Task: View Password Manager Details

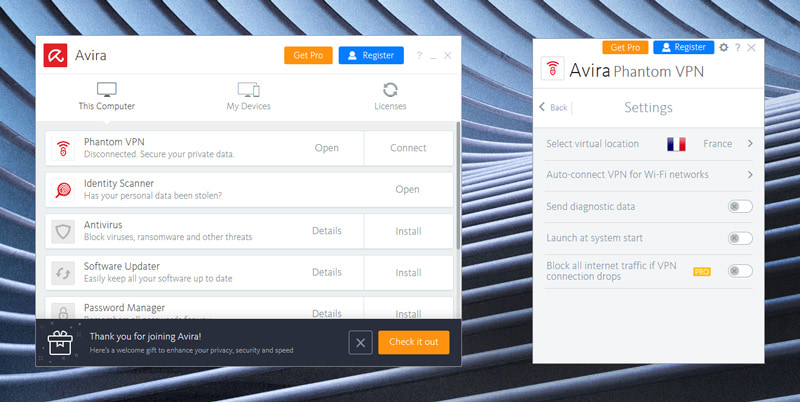Action: click(327, 313)
